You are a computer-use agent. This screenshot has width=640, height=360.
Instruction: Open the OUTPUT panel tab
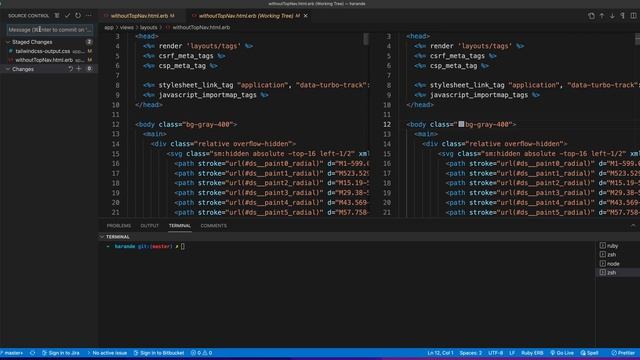[150, 226]
